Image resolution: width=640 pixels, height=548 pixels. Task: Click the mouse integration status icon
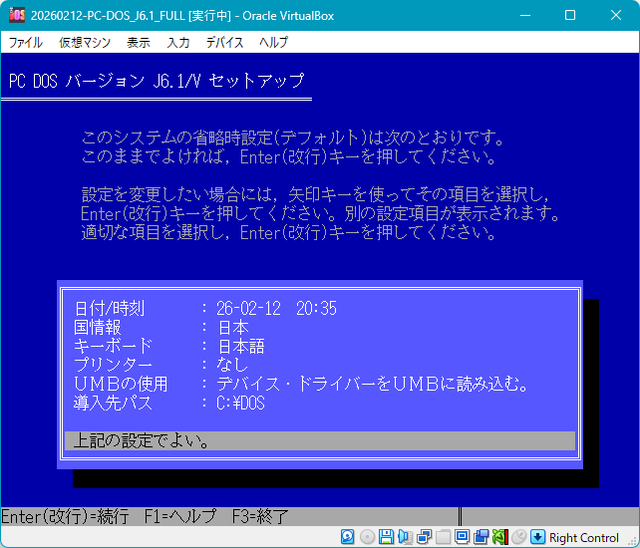pos(519,537)
